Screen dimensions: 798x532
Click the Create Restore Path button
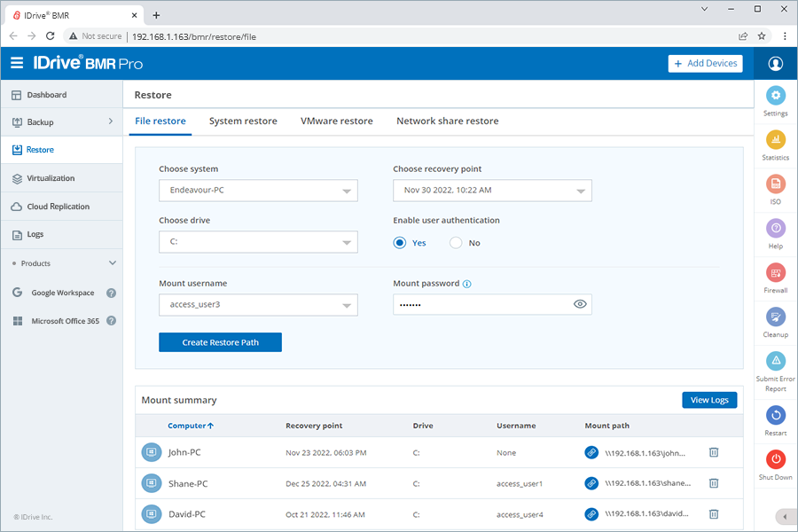[x=221, y=342]
